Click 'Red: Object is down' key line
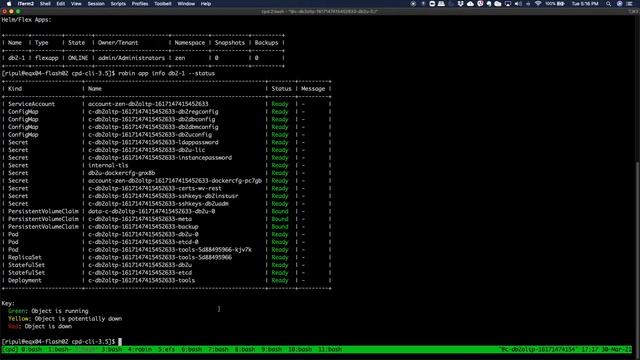 (x=40, y=327)
